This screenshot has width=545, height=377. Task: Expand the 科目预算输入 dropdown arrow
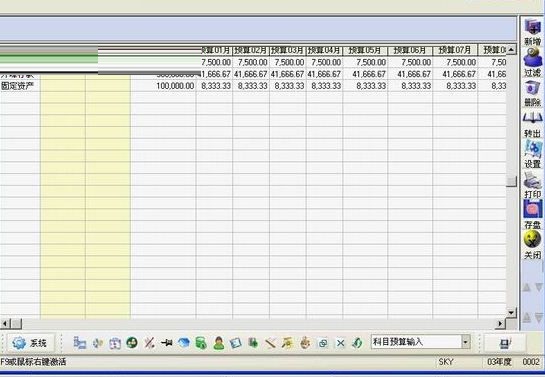point(465,342)
